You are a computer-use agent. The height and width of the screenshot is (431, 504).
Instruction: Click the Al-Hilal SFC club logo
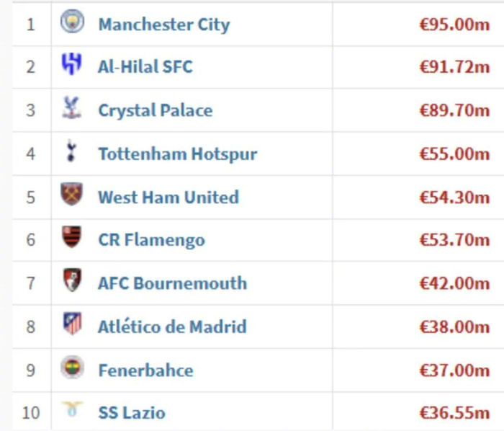tap(72, 66)
